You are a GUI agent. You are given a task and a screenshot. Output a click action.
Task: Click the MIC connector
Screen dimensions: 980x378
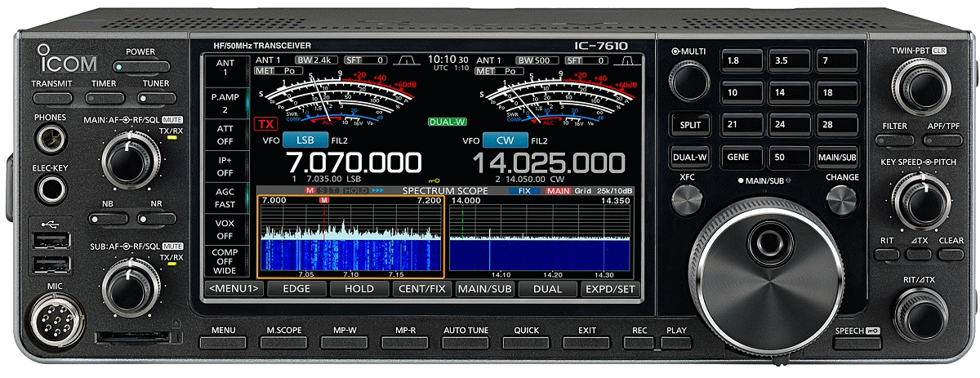pos(54,319)
